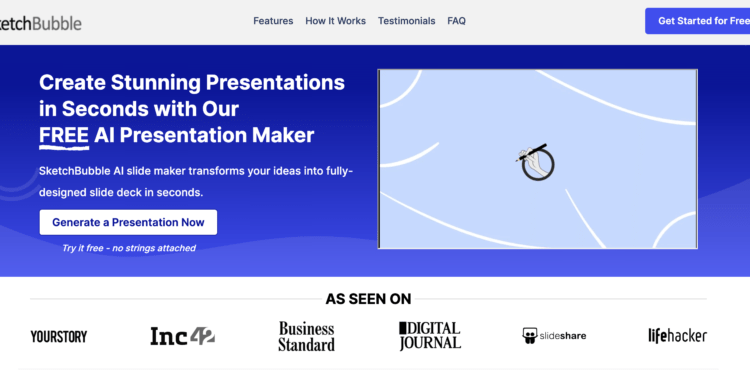Open the Features navigation item
Image resolution: width=750 pixels, height=375 pixels.
point(273,21)
